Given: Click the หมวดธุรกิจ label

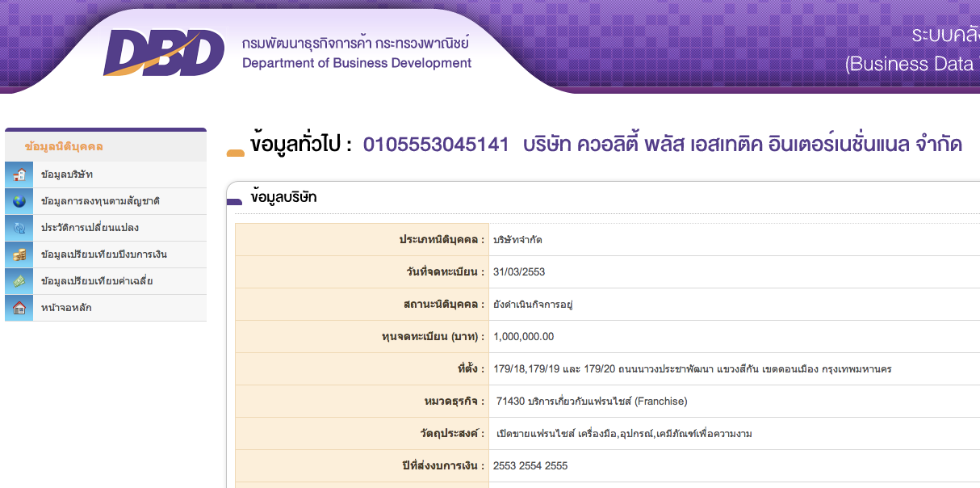Looking at the screenshot, I should [x=455, y=402].
